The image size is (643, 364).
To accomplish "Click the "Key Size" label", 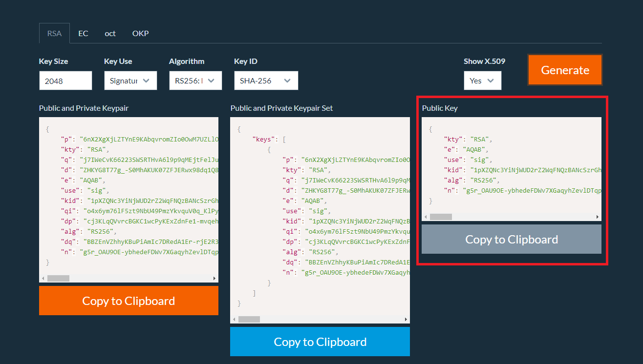I will 53,61.
